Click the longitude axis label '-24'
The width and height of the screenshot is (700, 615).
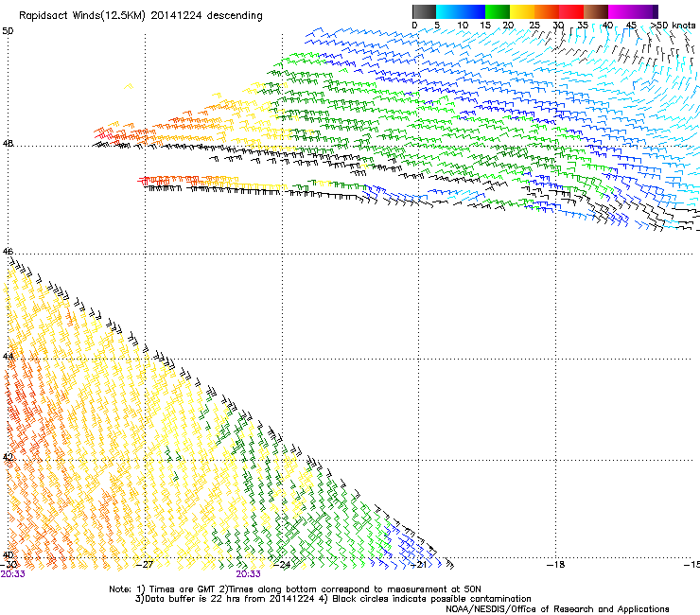coord(282,565)
